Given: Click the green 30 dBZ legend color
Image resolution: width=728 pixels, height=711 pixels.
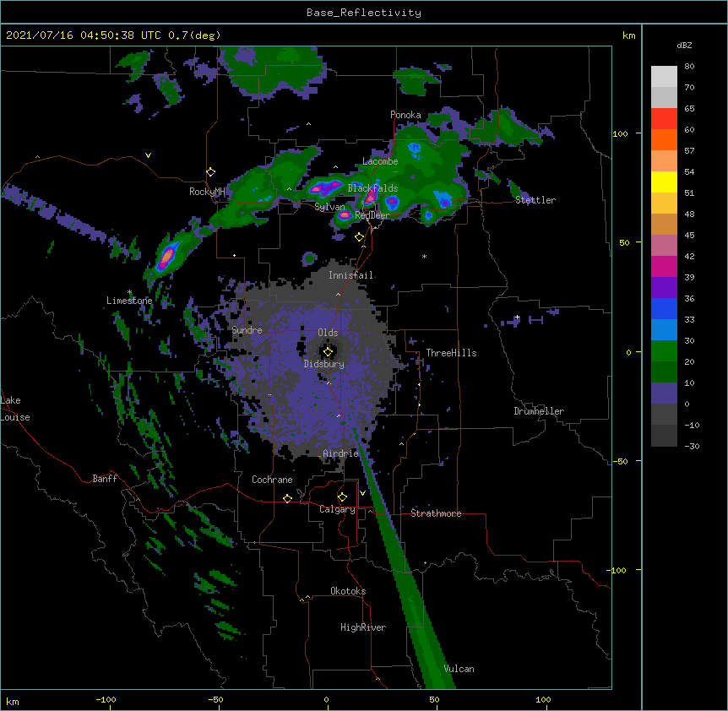Looking at the screenshot, I should point(664,351).
